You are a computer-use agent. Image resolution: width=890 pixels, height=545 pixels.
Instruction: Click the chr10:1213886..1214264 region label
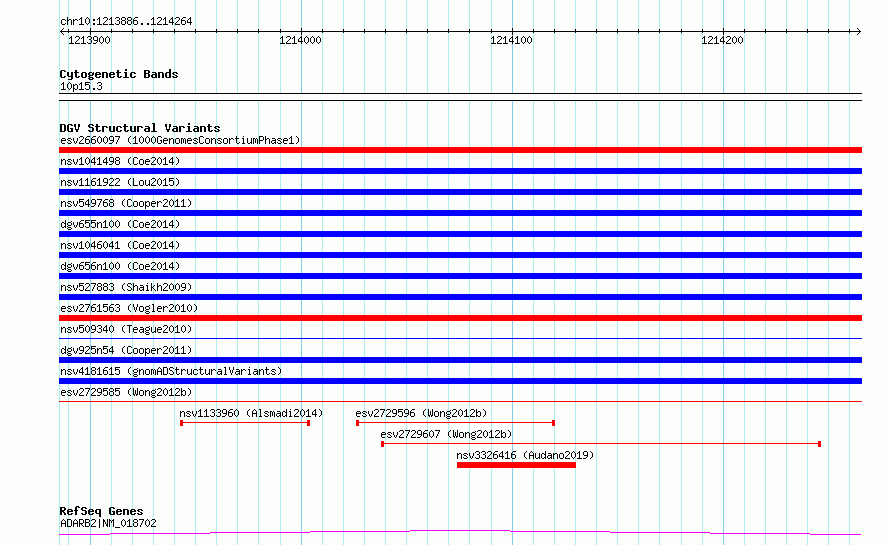pos(126,22)
